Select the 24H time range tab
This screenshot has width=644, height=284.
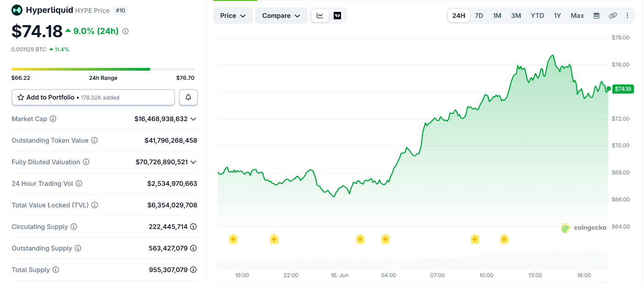(x=458, y=16)
